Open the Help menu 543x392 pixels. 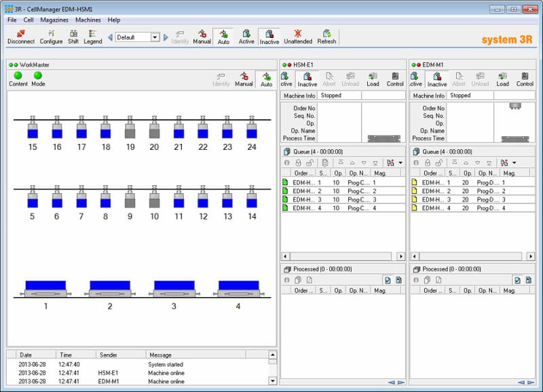click(114, 20)
